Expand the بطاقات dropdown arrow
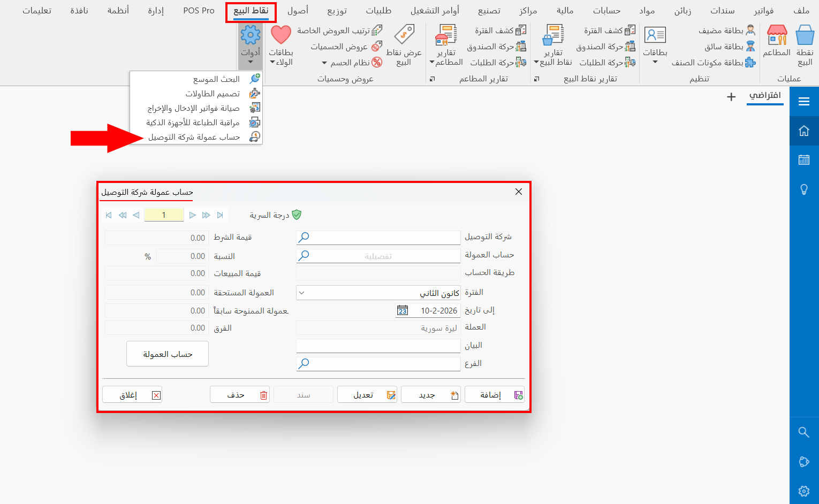Viewport: 819px width, 504px height. (x=654, y=61)
